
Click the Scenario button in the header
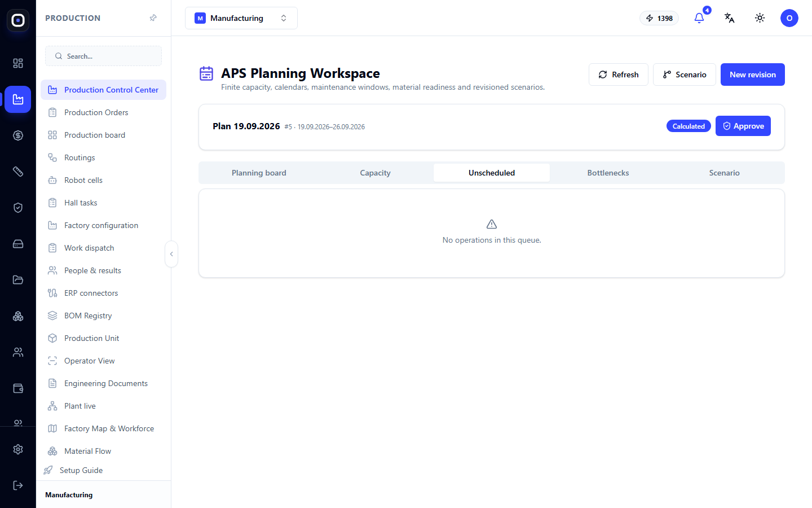coord(685,75)
